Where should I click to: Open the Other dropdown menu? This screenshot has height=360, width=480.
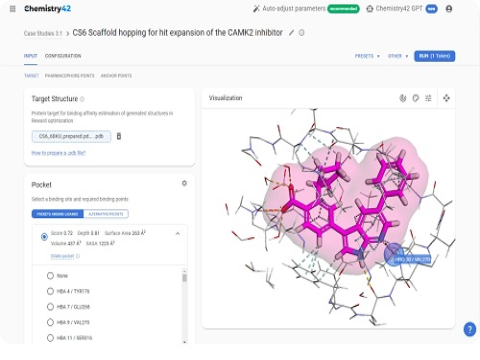click(x=398, y=56)
